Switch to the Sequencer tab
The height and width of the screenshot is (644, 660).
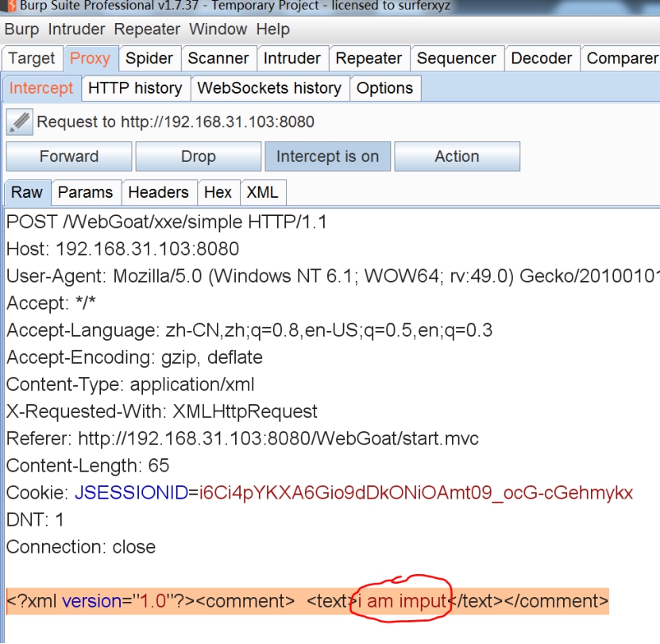pos(456,59)
